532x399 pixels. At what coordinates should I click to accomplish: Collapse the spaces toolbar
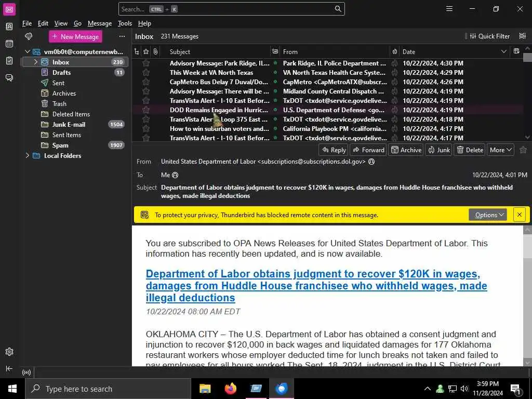point(9,368)
